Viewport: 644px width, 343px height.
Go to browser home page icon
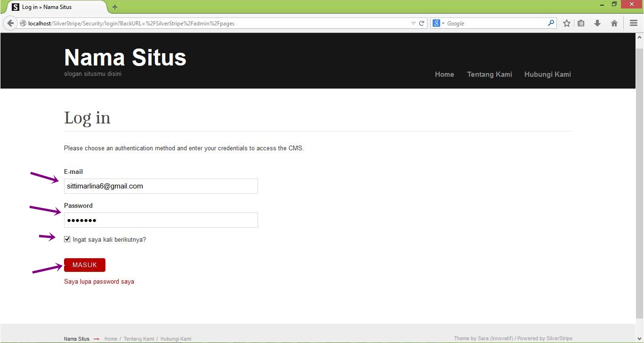(x=614, y=23)
